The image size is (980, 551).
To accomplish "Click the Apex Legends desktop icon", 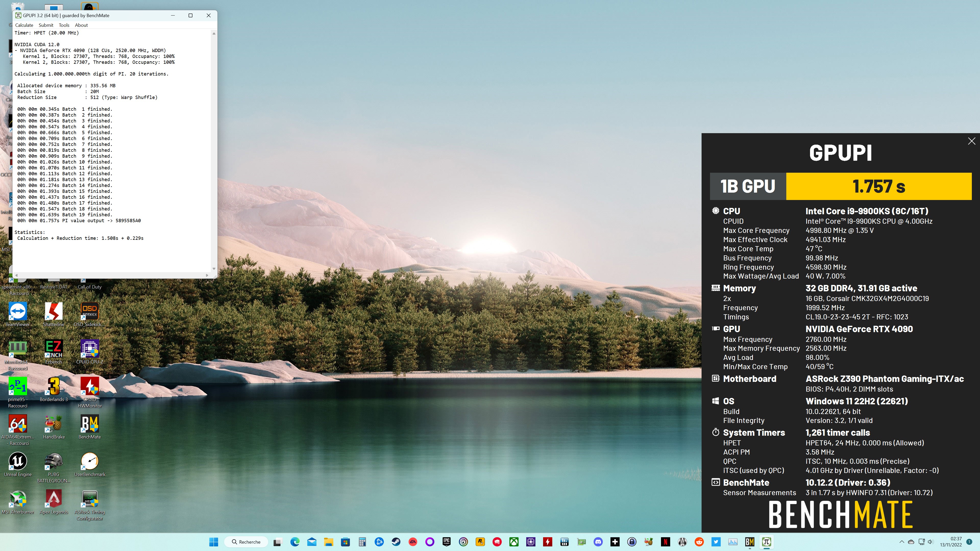I will coord(54,502).
